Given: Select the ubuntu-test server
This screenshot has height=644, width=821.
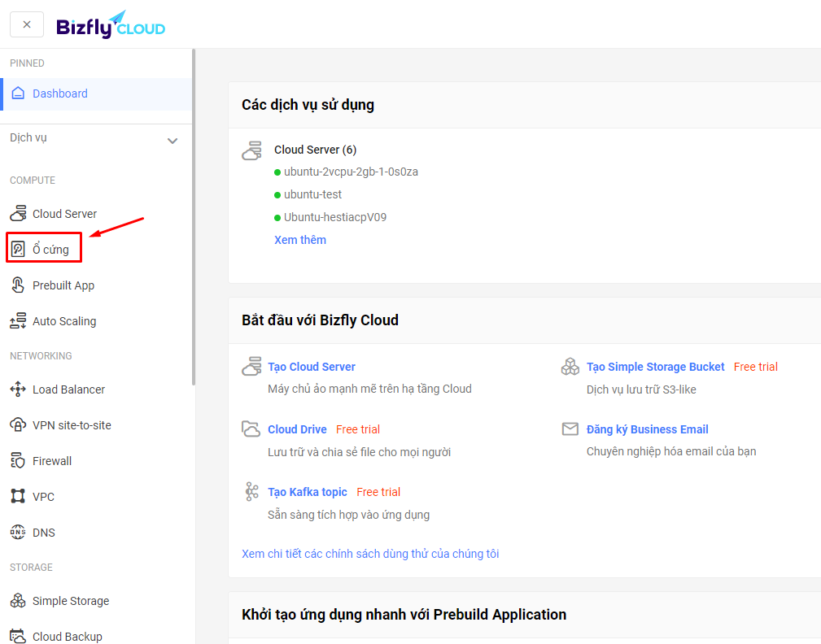Looking at the screenshot, I should pos(312,194).
